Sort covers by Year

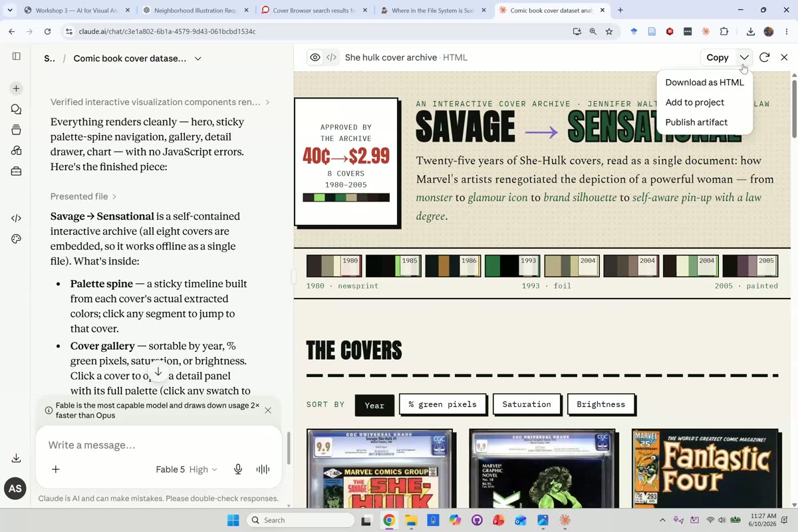pos(374,404)
